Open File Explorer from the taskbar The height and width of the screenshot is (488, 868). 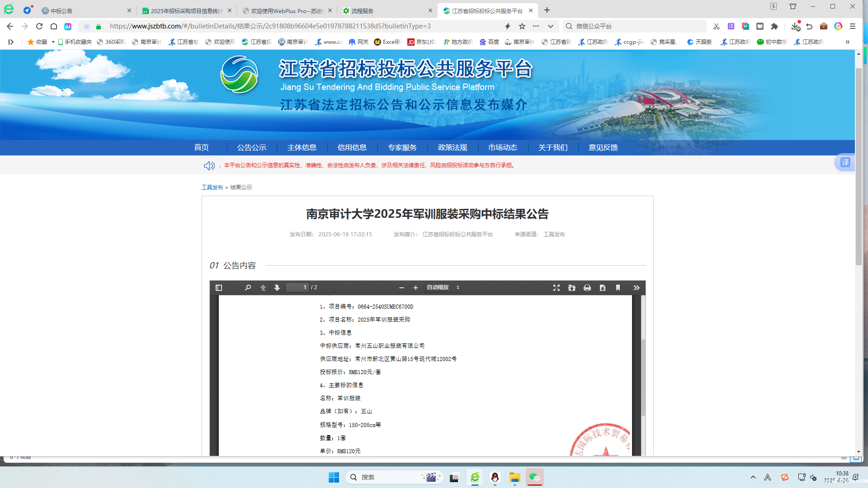pos(514,477)
